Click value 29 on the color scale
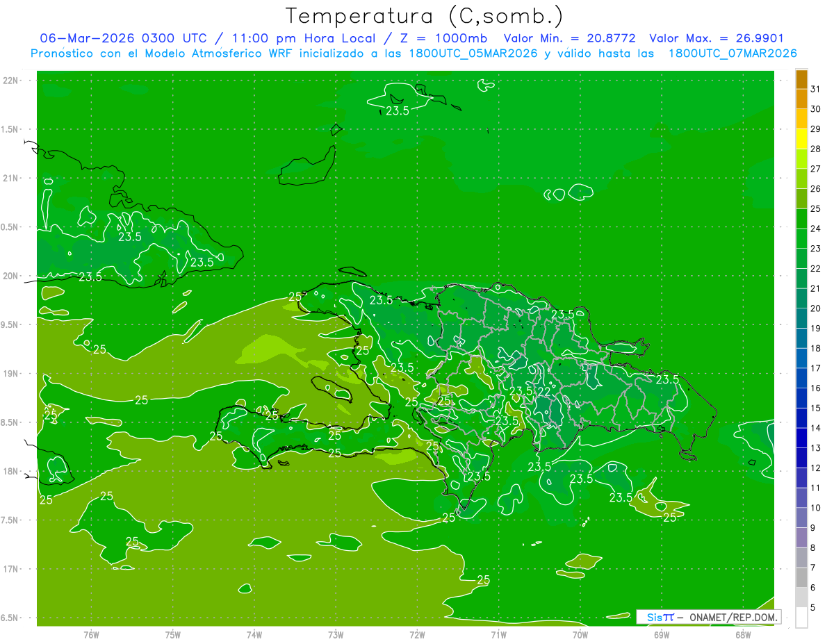The image size is (834, 644). point(815,129)
